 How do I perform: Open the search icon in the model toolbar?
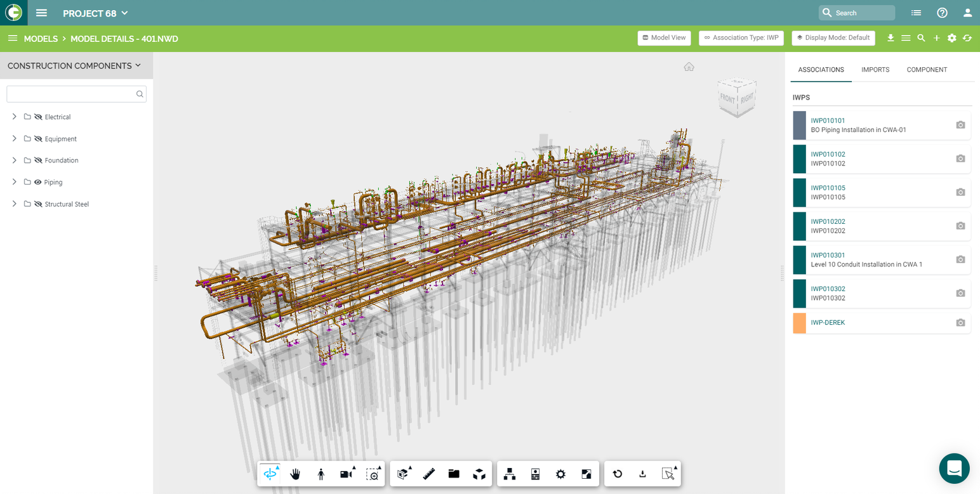coord(921,38)
